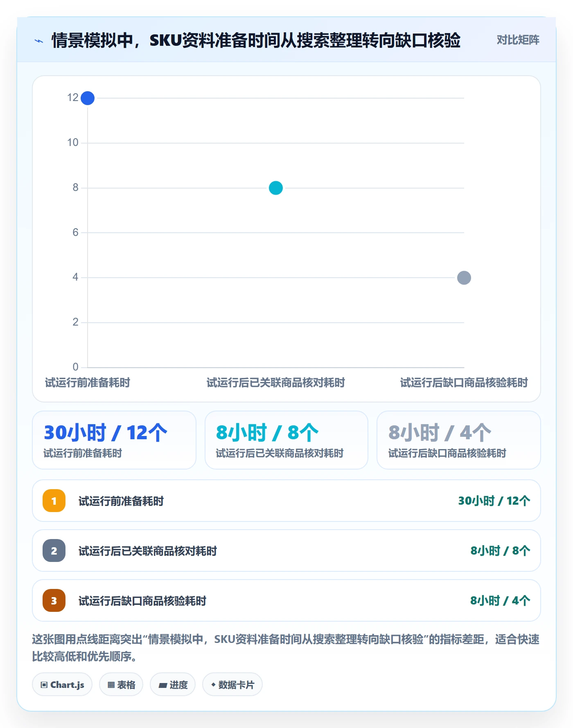Image resolution: width=573 pixels, height=728 pixels.
Task: Click the card title 情景模拟中 heading
Action: tap(256, 40)
